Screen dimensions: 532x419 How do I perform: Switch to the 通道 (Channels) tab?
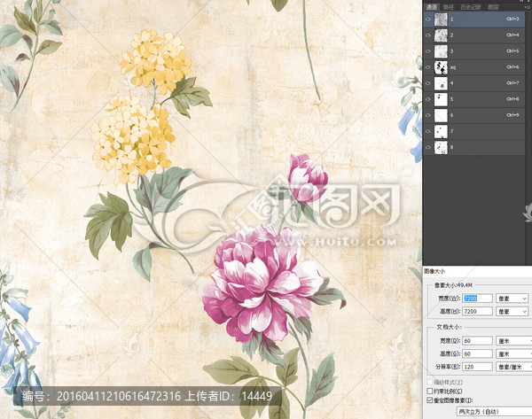(x=432, y=7)
